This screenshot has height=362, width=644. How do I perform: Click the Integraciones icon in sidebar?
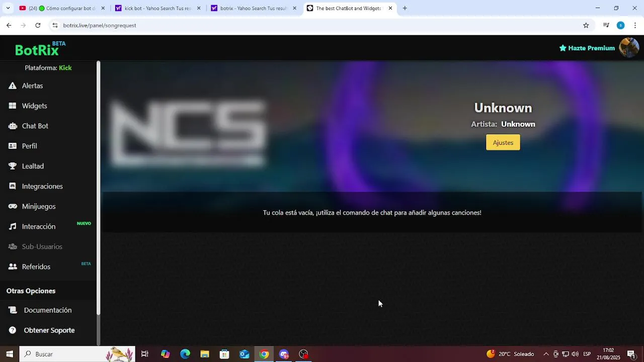[x=13, y=187]
